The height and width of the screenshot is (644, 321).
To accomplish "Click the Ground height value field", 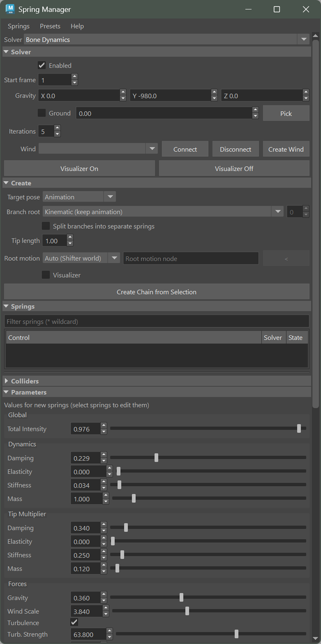I will coord(164,114).
